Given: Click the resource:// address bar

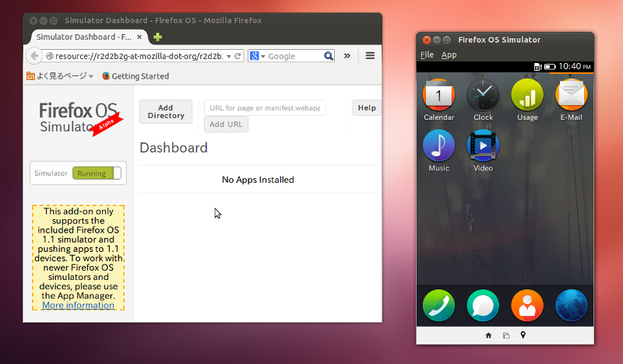Looking at the screenshot, I should pyautogui.click(x=139, y=56).
